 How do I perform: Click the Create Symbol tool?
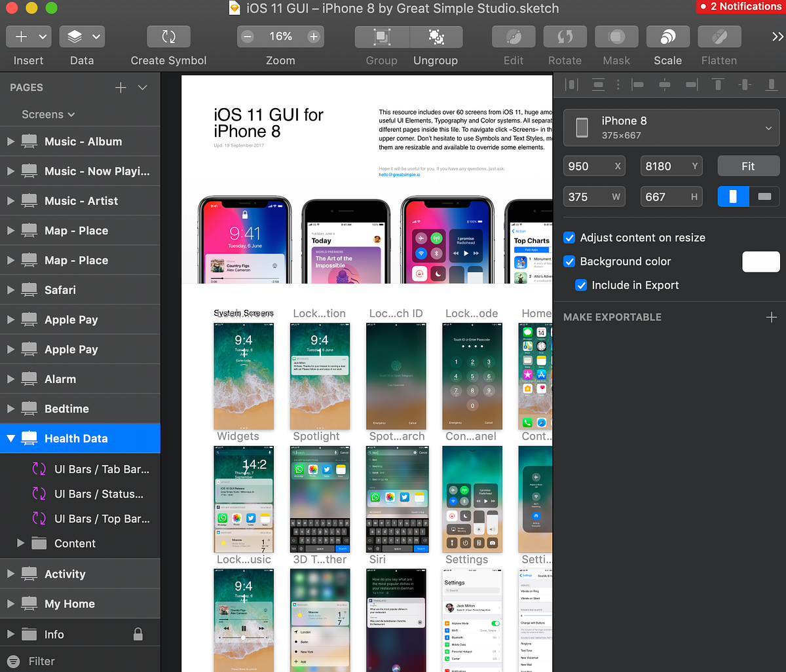(168, 37)
